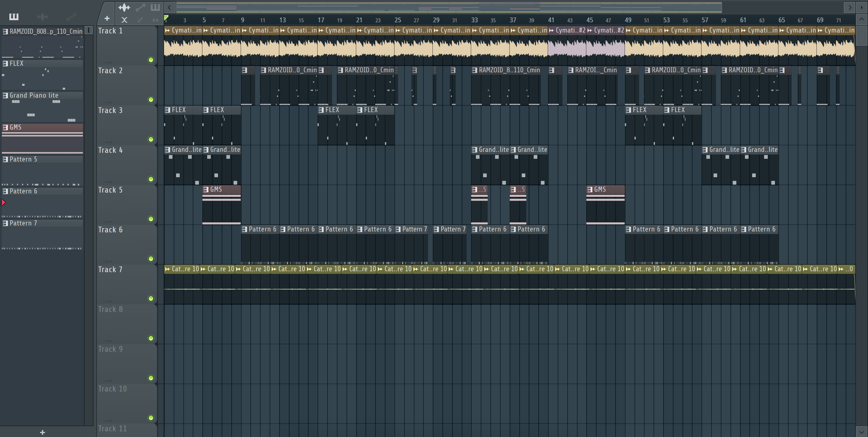Toggle the Track 9 mute switch
868x437 pixels.
[151, 378]
